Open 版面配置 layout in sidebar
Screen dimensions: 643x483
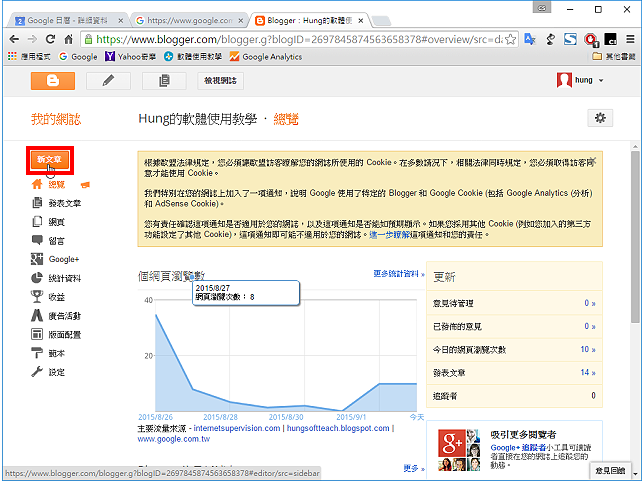(x=56, y=335)
